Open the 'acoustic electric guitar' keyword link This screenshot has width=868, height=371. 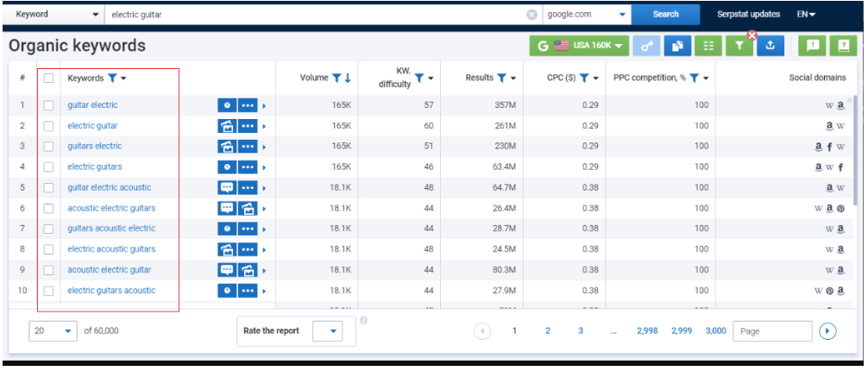click(x=109, y=270)
